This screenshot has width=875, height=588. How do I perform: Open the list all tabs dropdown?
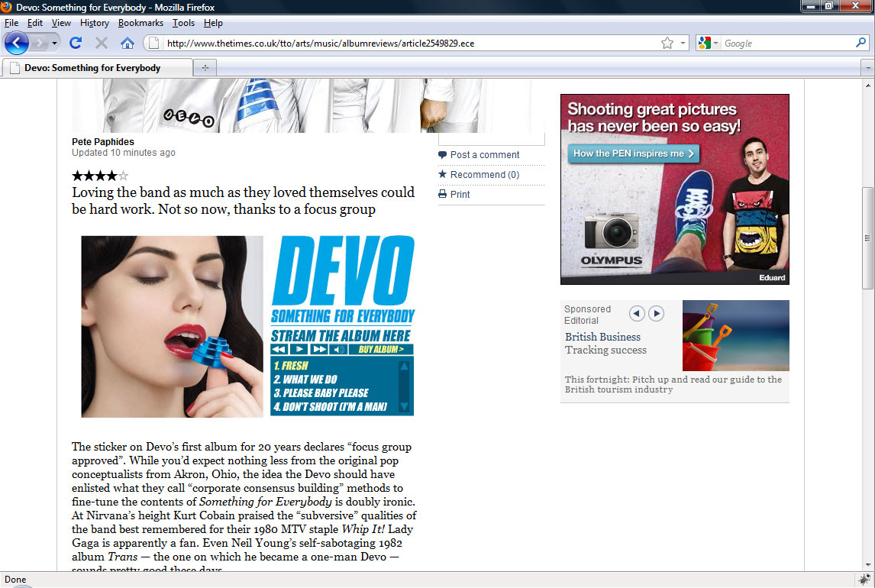coord(867,68)
